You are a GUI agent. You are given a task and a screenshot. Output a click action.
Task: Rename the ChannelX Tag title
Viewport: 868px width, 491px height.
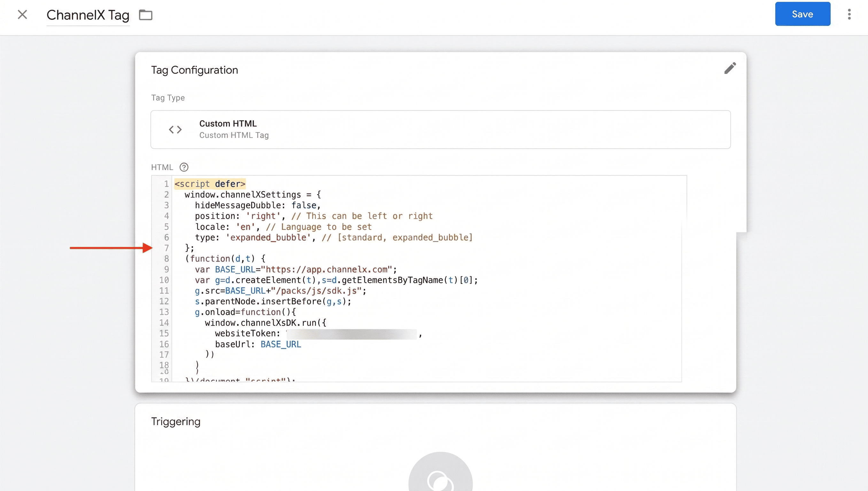click(88, 15)
